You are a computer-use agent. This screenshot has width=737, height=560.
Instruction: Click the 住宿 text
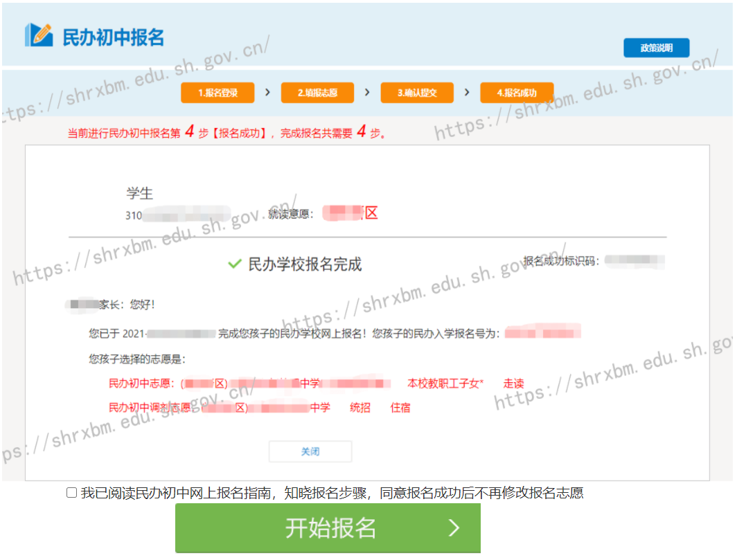point(400,407)
